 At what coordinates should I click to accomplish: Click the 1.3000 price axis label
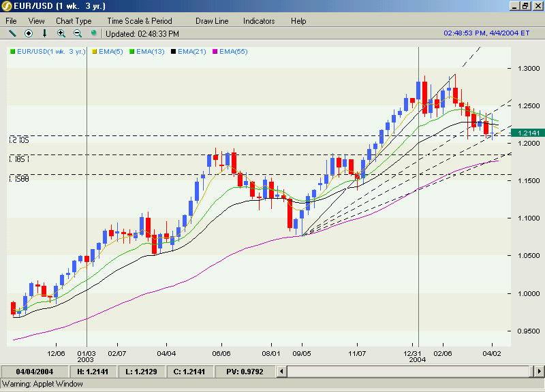[529, 69]
